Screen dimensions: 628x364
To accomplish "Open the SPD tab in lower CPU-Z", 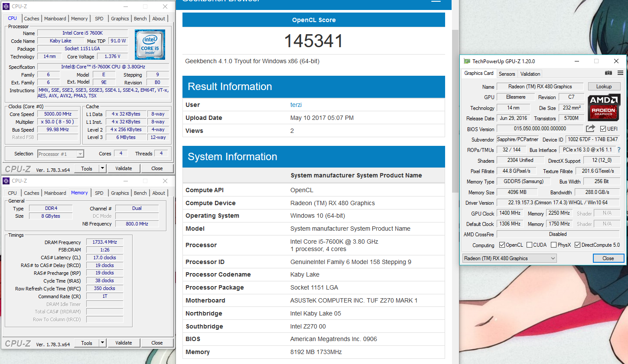I will click(99, 193).
